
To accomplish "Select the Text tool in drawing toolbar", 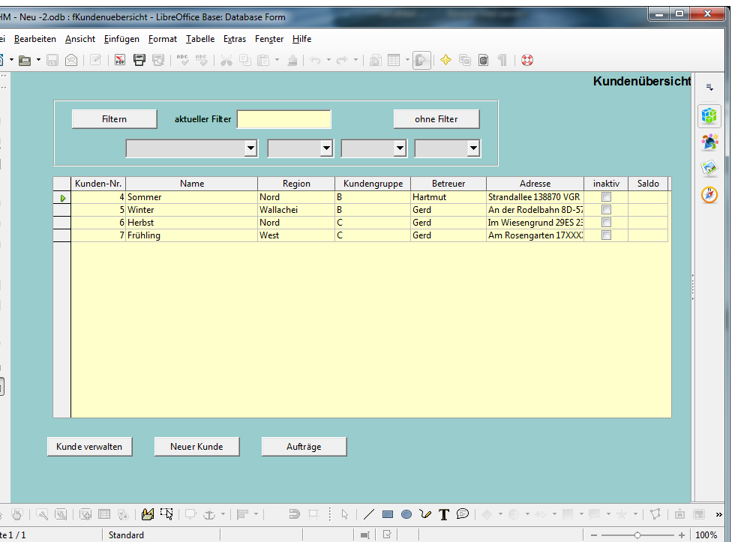I will pos(444,514).
